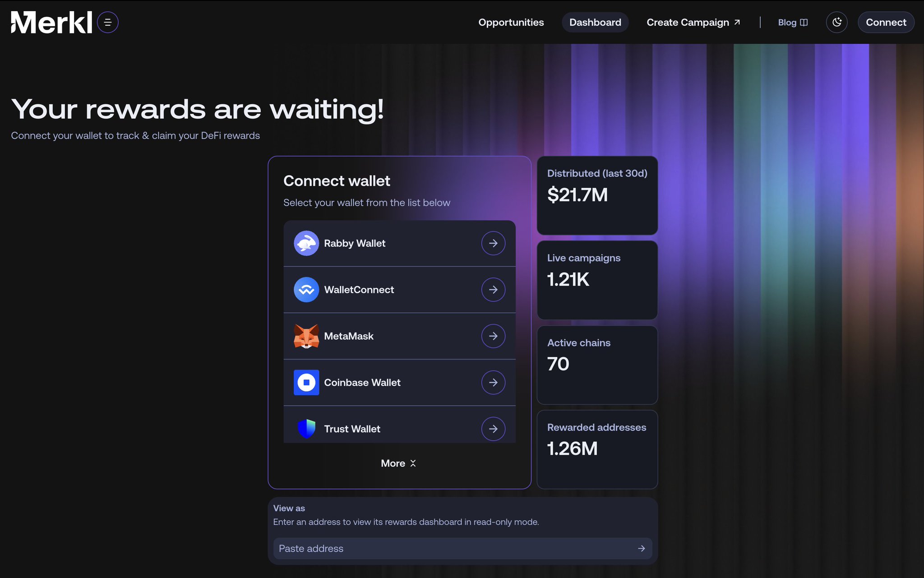The image size is (924, 578).
Task: Switch to the Dashboard tab
Action: (x=595, y=22)
